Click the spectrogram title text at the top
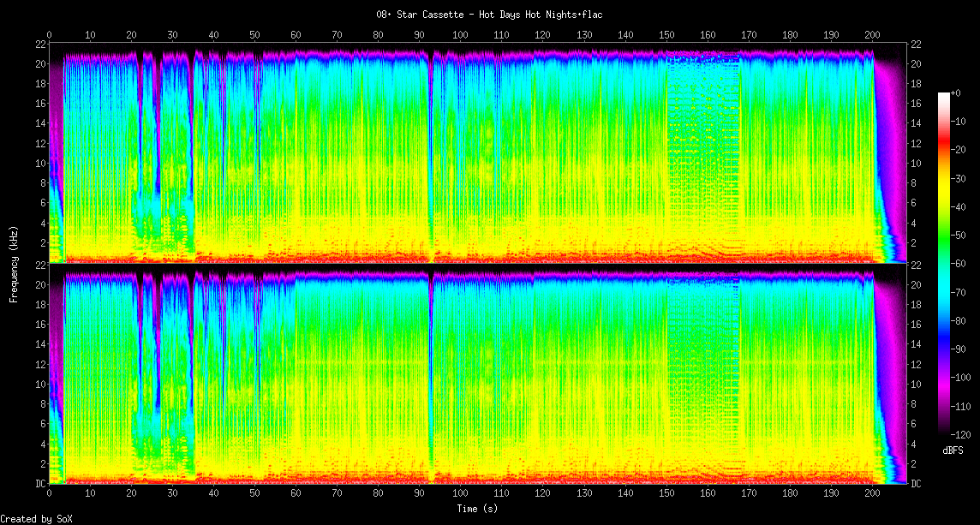This screenshot has width=980, height=525. [490, 15]
